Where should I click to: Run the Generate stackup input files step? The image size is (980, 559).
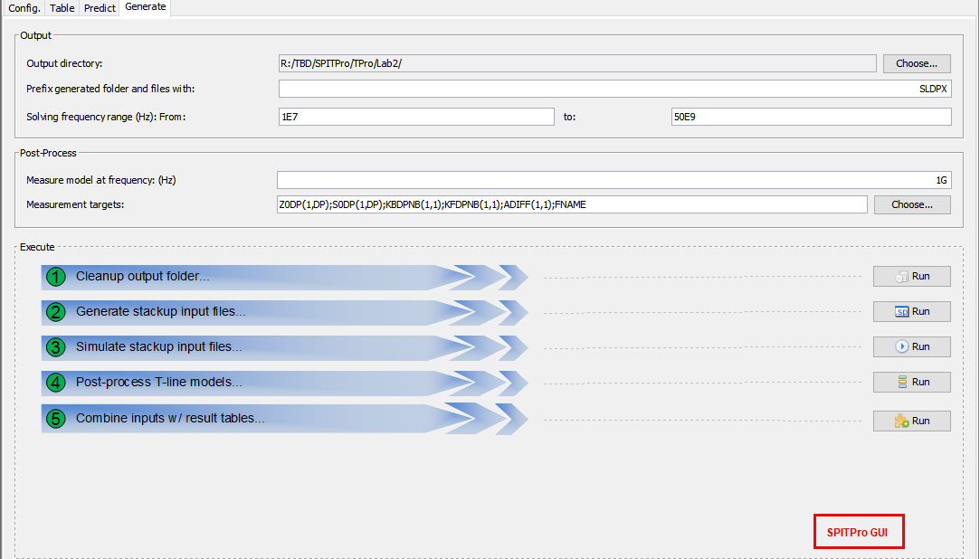911,312
